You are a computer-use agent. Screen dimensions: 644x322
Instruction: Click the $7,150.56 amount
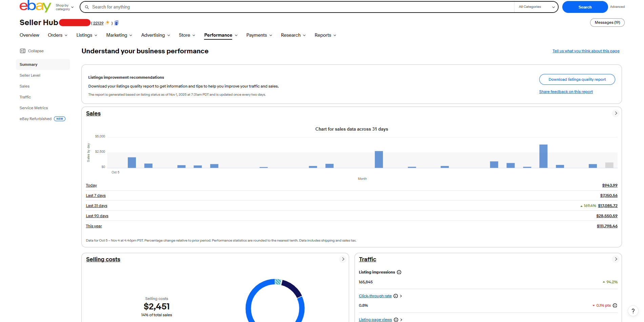pos(609,195)
